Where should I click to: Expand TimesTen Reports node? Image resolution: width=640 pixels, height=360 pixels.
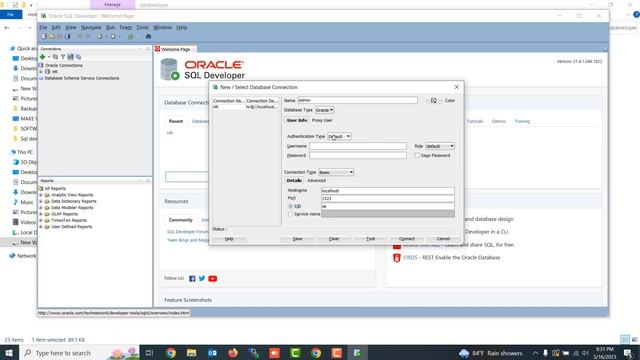click(x=41, y=220)
